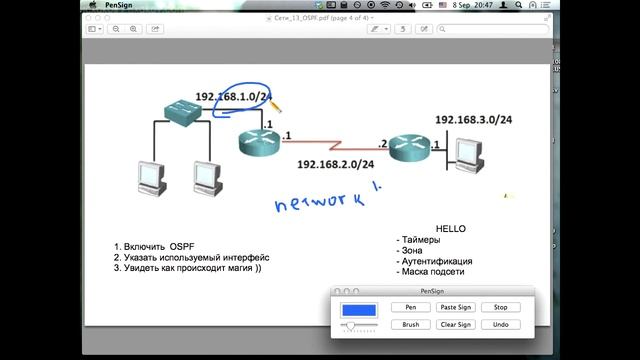The image size is (640, 360).
Task: Click the HELLO heading text
Action: 451,229
